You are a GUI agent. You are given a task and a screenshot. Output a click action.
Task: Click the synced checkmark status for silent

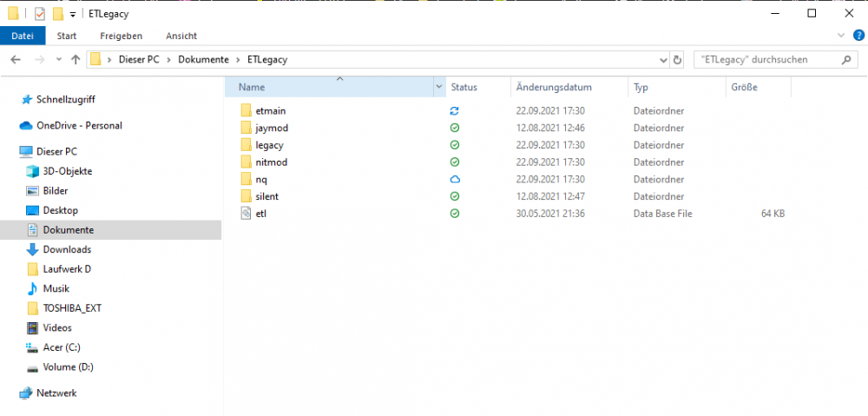(x=455, y=196)
